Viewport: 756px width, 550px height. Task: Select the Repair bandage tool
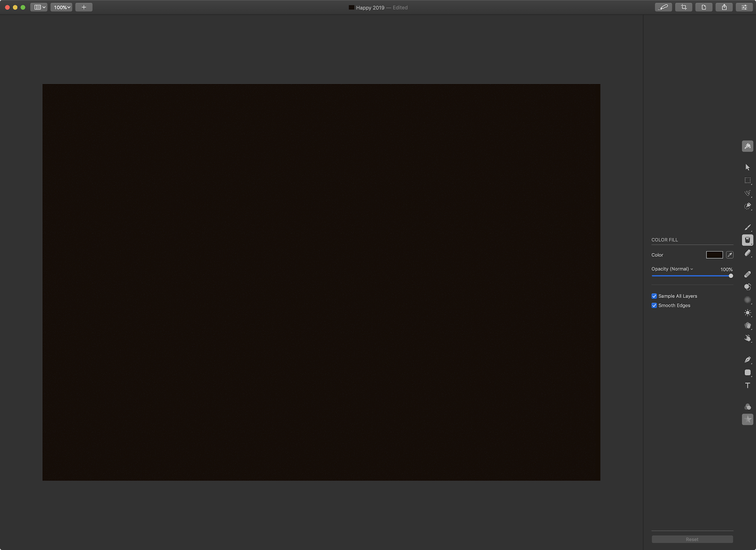747,274
